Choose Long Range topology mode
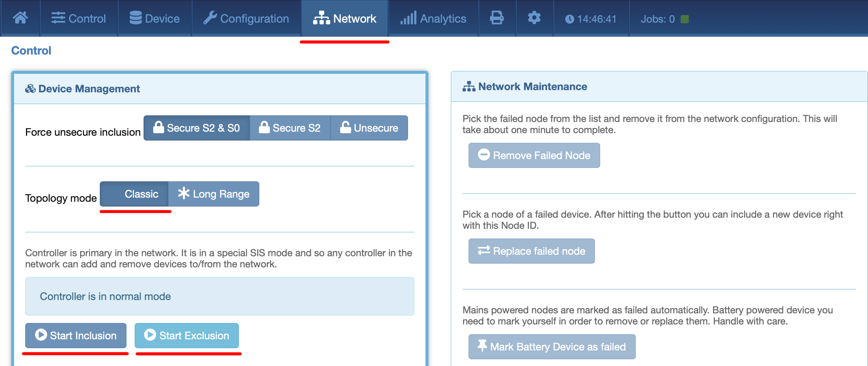The width and height of the screenshot is (868, 366). tap(214, 194)
